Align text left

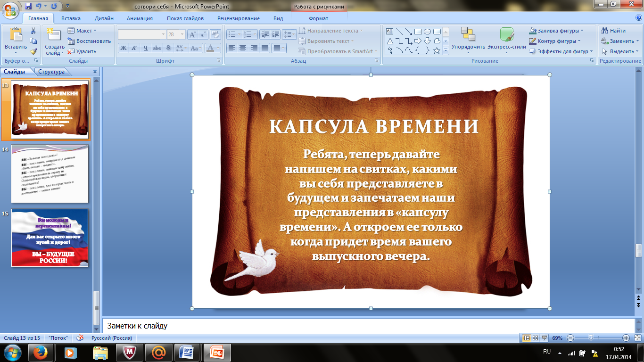[x=231, y=48]
